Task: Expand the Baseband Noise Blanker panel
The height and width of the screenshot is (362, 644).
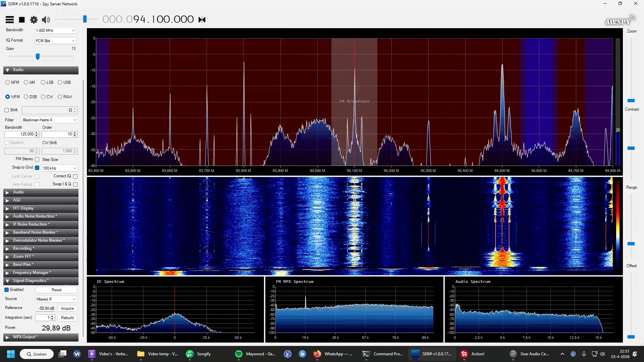Action: pos(41,233)
